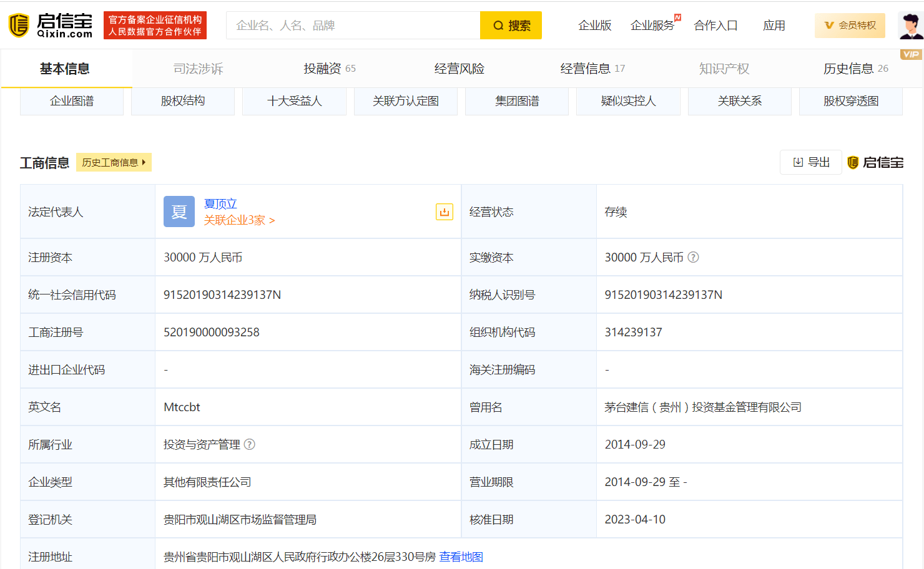Open the 股权结构 sub-tab
Viewport: 924px width, 569px height.
[183, 101]
